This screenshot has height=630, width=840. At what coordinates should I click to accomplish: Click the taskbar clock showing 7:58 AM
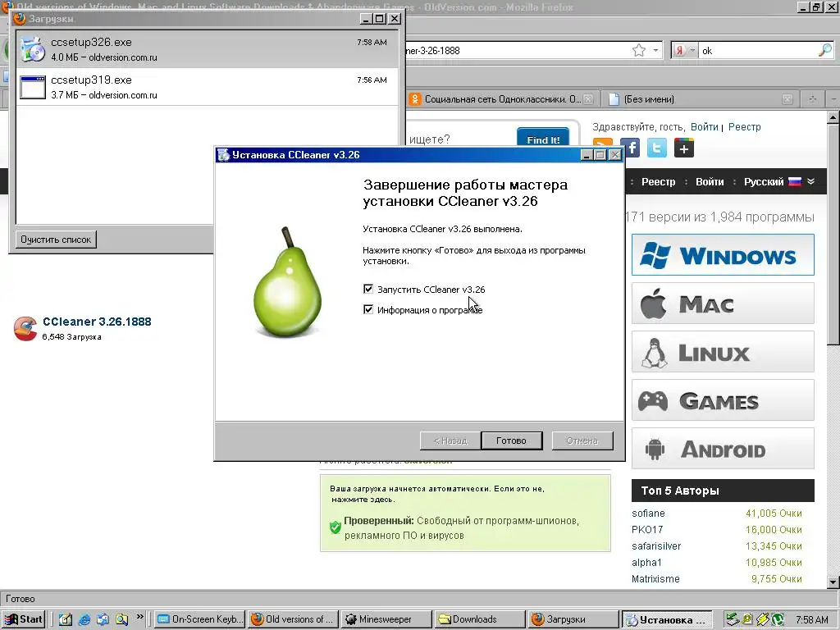click(x=812, y=619)
